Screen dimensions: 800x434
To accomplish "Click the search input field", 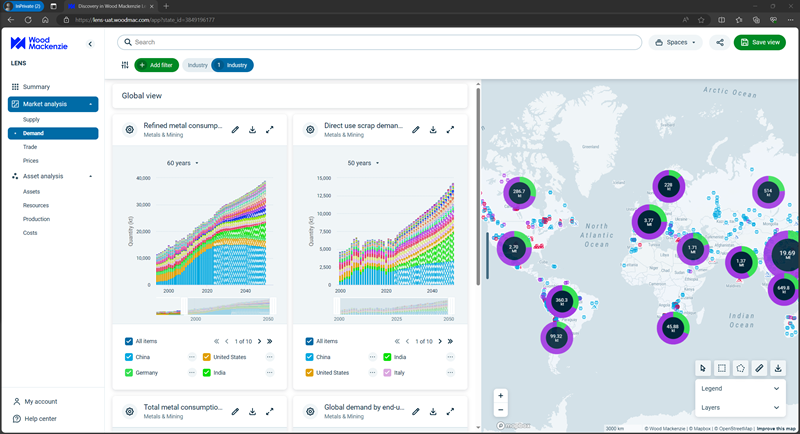I will tap(380, 43).
